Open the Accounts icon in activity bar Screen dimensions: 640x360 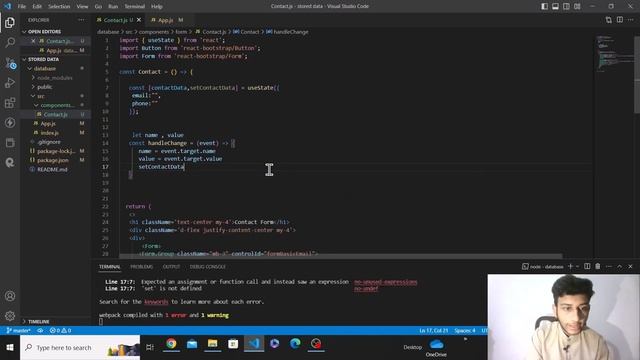click(x=10, y=296)
